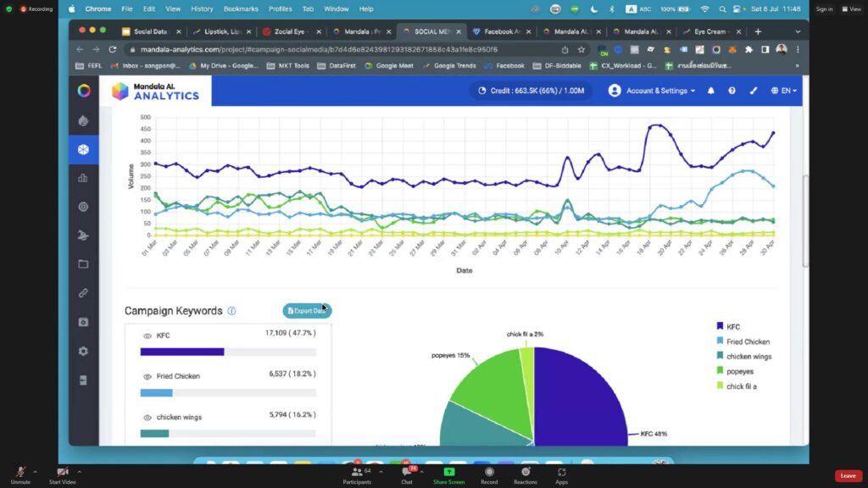Open the help question mark icon
Image resolution: width=868 pixels, height=488 pixels.
coord(732,91)
